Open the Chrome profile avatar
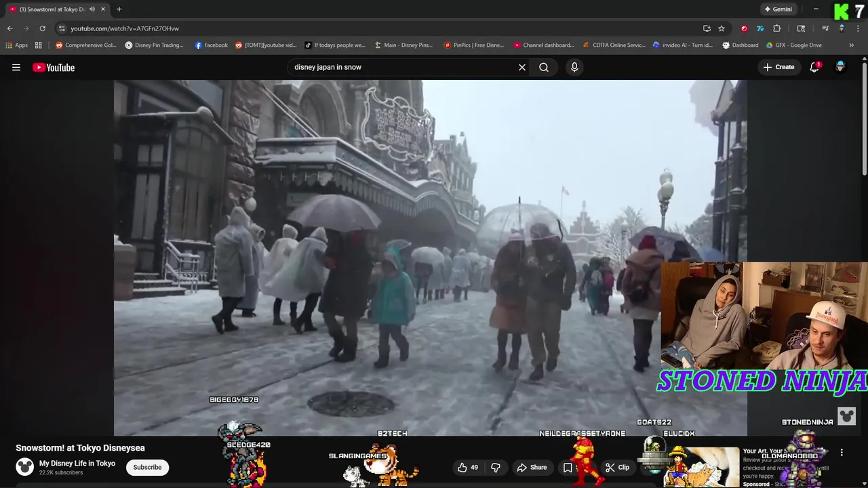Viewport: 868px width, 488px height. (842, 28)
